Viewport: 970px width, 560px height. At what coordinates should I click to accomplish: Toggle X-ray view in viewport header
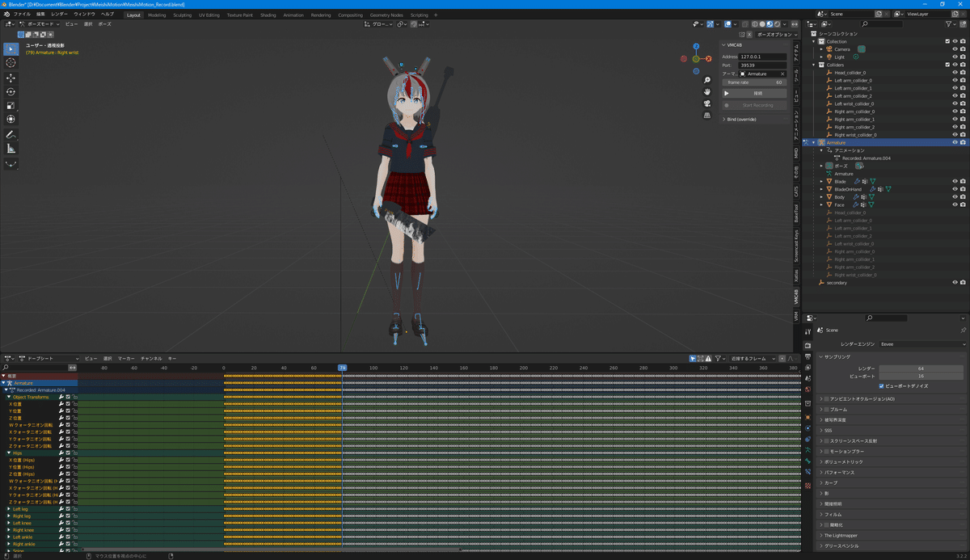746,24
